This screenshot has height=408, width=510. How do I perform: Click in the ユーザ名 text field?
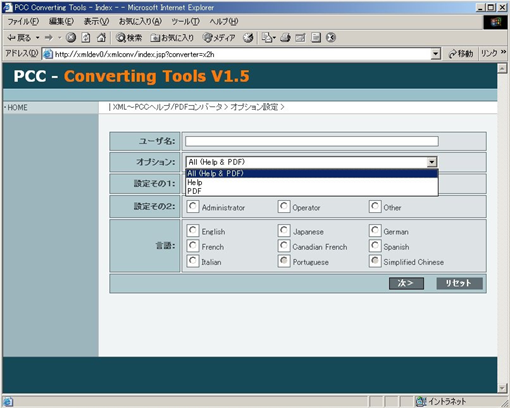312,141
